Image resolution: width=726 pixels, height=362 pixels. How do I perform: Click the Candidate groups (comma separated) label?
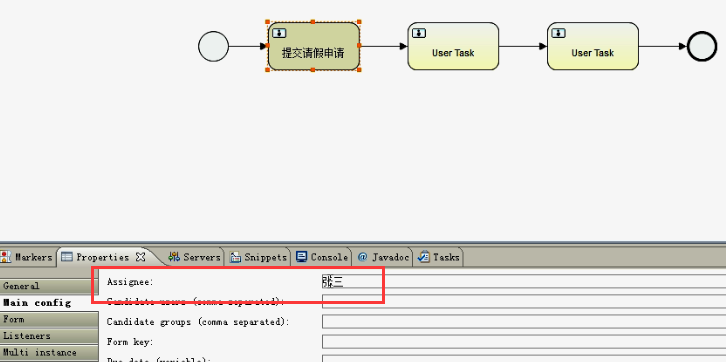(x=198, y=322)
